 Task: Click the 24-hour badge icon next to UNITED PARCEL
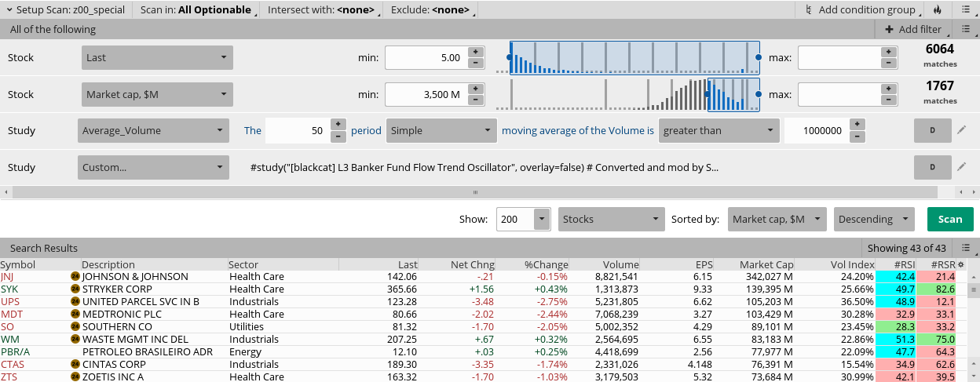click(x=75, y=301)
